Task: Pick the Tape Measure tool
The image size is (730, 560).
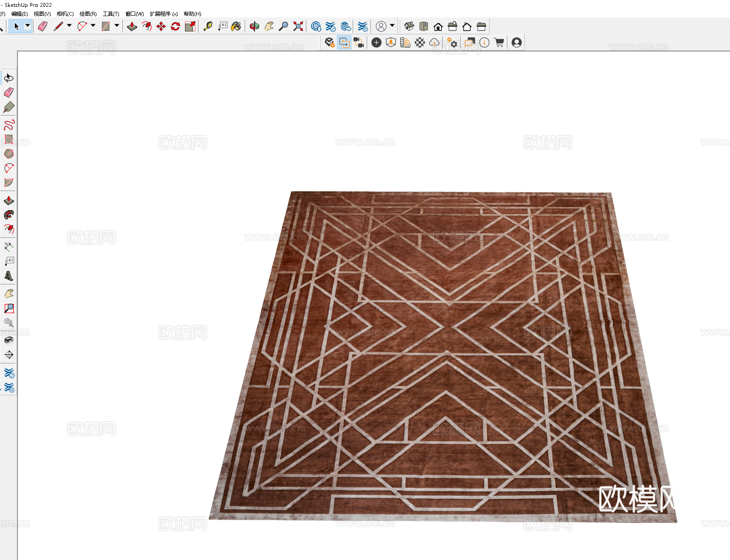Action: tap(208, 26)
